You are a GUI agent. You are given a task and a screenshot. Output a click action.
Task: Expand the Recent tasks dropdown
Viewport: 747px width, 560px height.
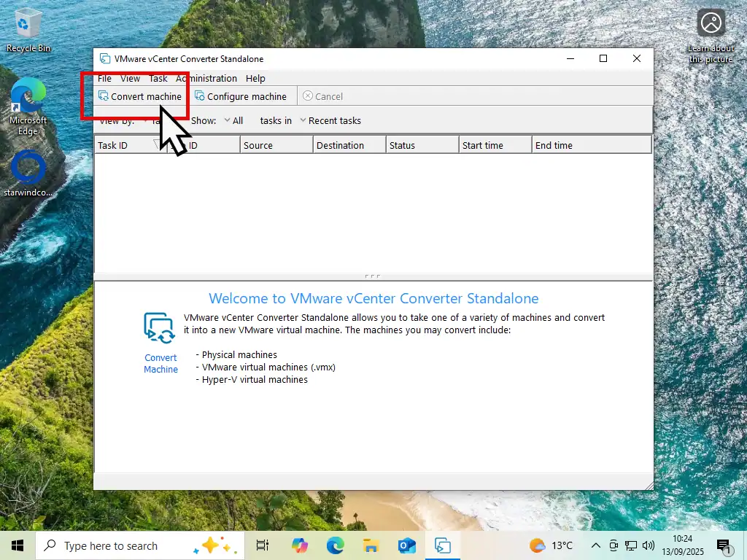[330, 120]
